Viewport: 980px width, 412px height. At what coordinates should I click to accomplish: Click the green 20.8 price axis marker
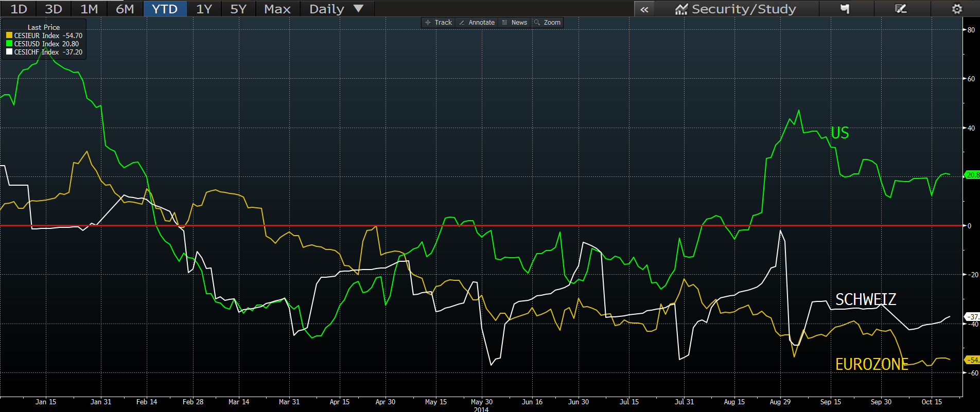click(x=972, y=175)
